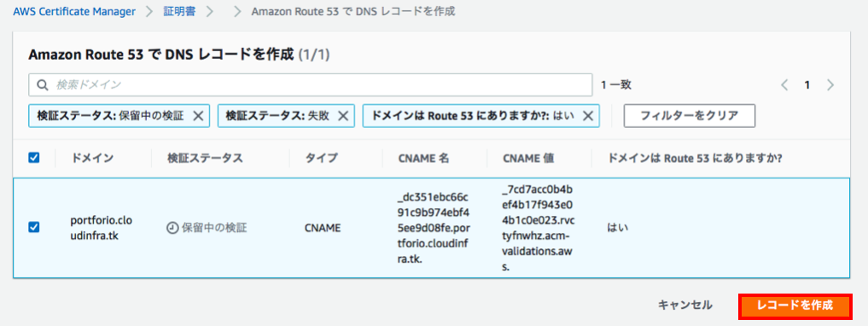Click the 保留中の検証 status text
The width and height of the screenshot is (868, 326).
click(214, 228)
